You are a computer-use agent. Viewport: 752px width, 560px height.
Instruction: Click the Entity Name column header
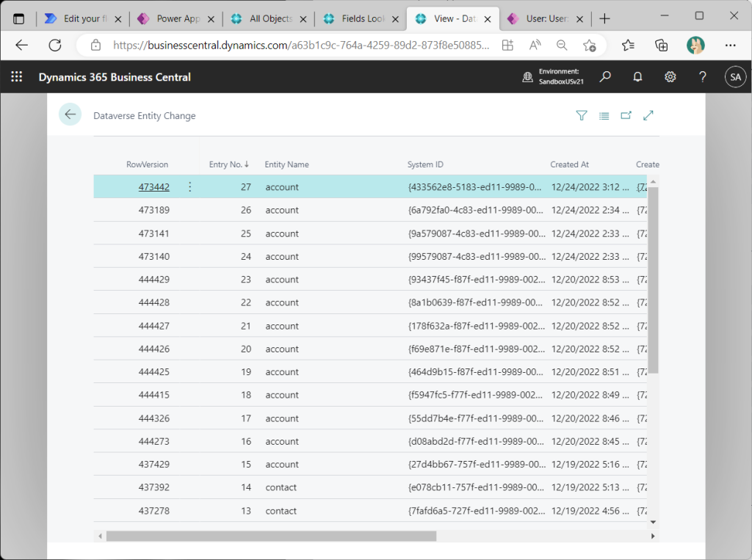[x=286, y=164]
